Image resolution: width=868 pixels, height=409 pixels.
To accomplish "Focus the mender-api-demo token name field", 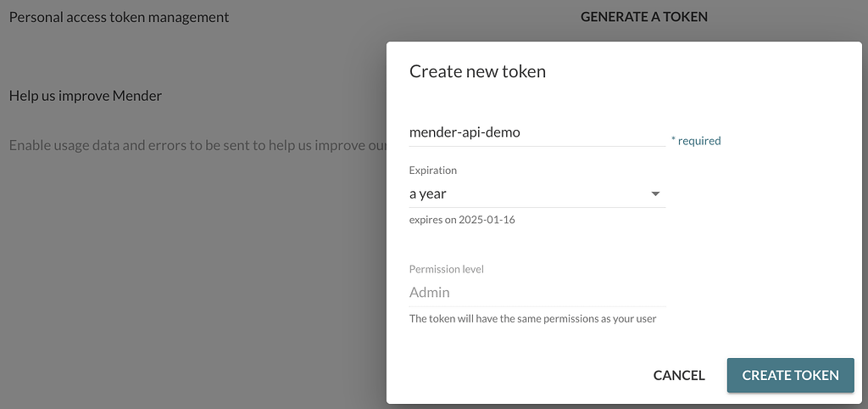I will [x=536, y=132].
